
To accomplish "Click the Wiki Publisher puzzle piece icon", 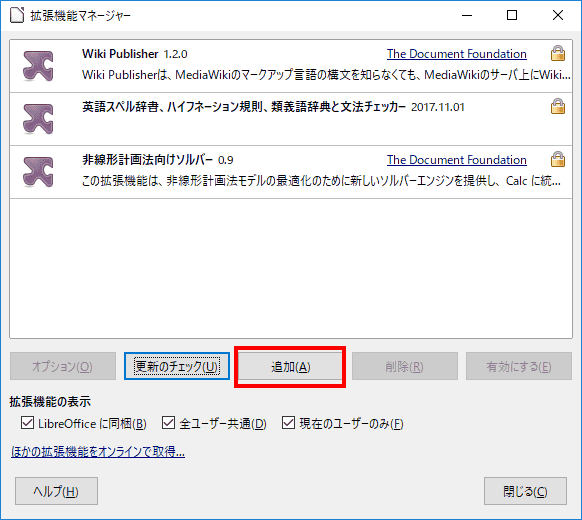I will (38, 66).
